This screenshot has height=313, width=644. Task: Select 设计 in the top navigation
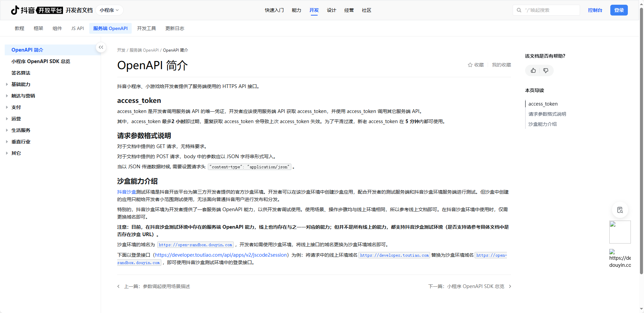coord(331,10)
